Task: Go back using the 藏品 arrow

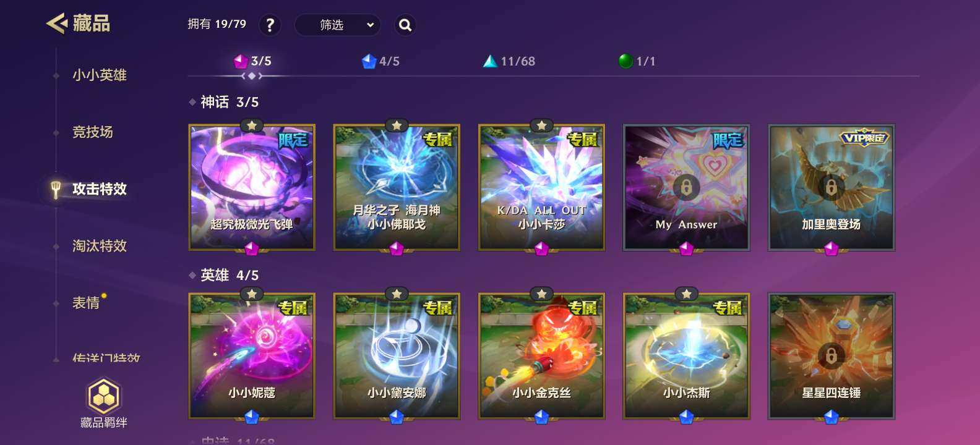Action: tap(57, 23)
